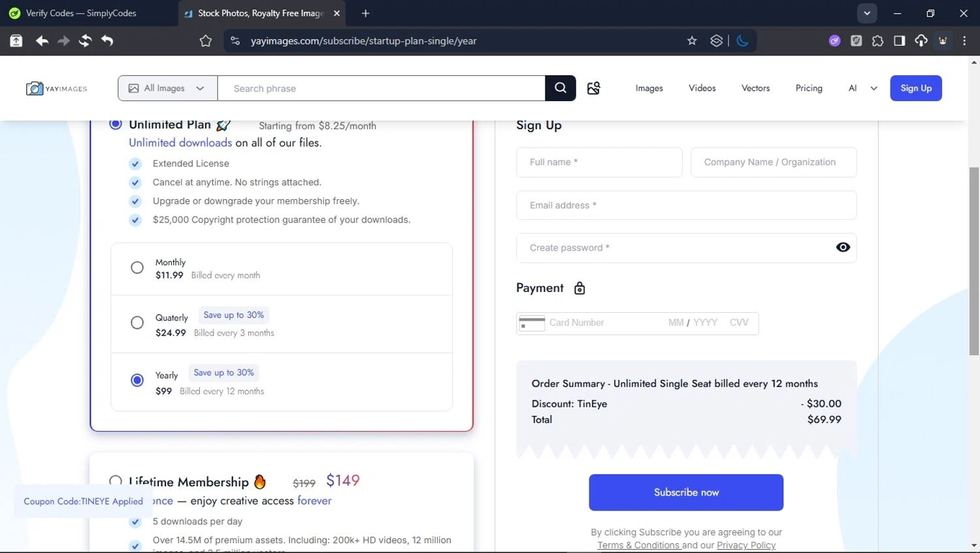Open the Terms & Conditions link
Viewport: 980px width, 553px height.
639,545
